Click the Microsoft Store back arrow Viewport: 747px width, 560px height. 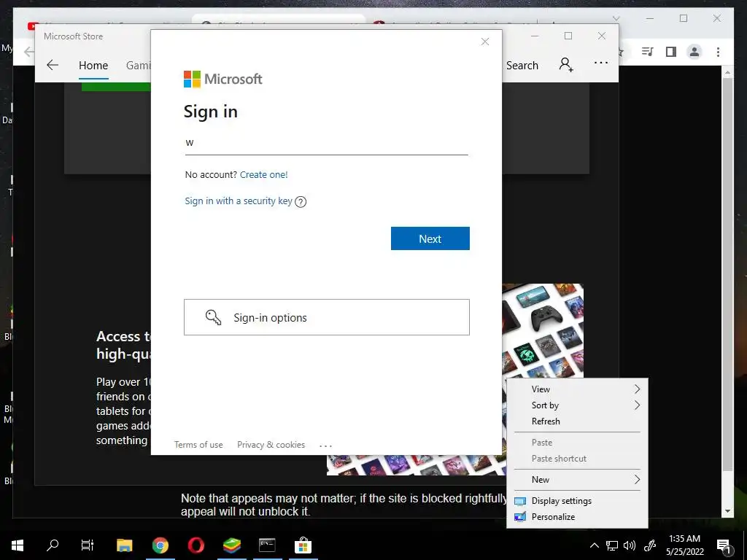click(53, 65)
